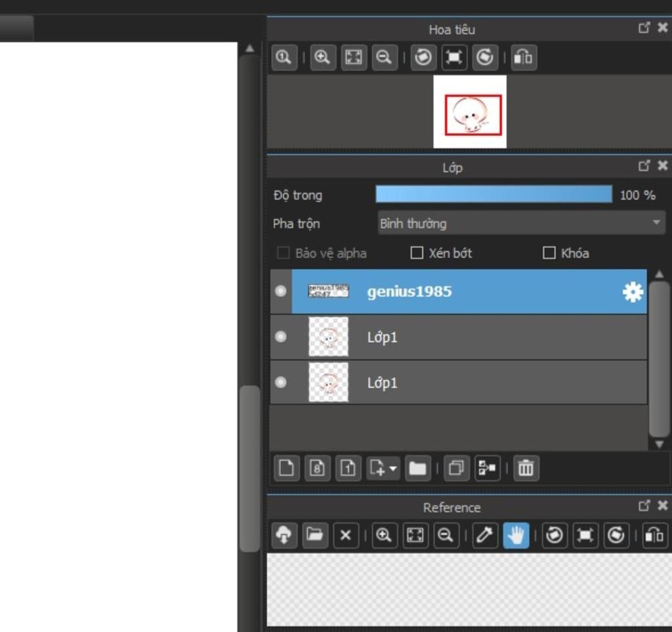Screen dimensions: 672x632
Task: Open the add-layer options dropdown
Action: 383,468
